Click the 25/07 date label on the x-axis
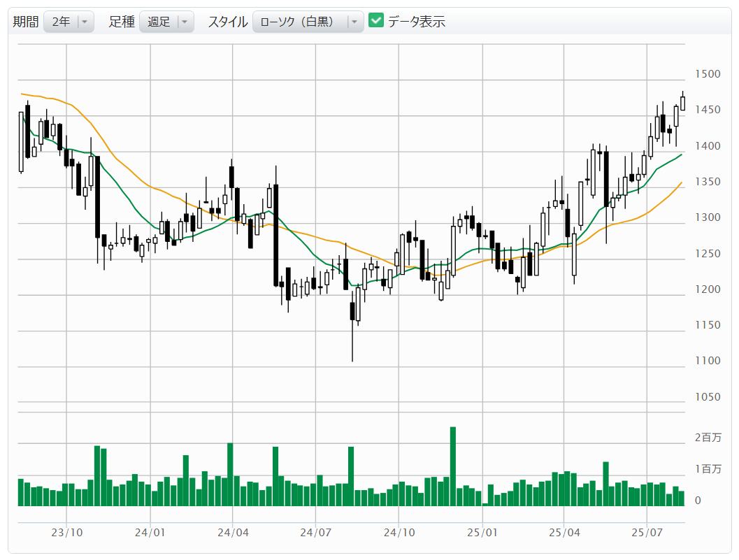The width and height of the screenshot is (739, 560). [647, 532]
